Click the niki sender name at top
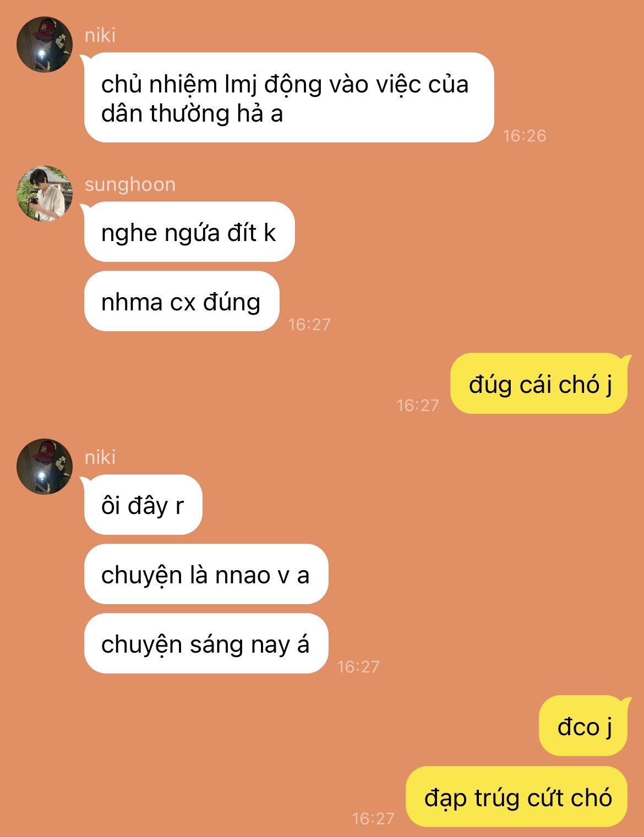The image size is (644, 837). (100, 35)
